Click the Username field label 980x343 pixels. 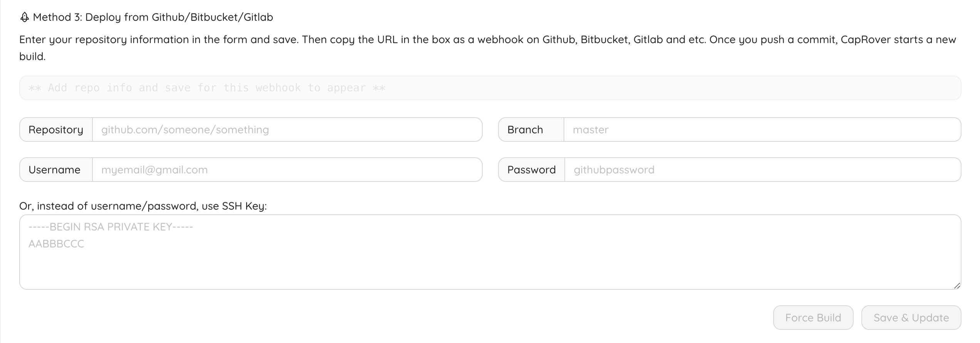[55, 170]
